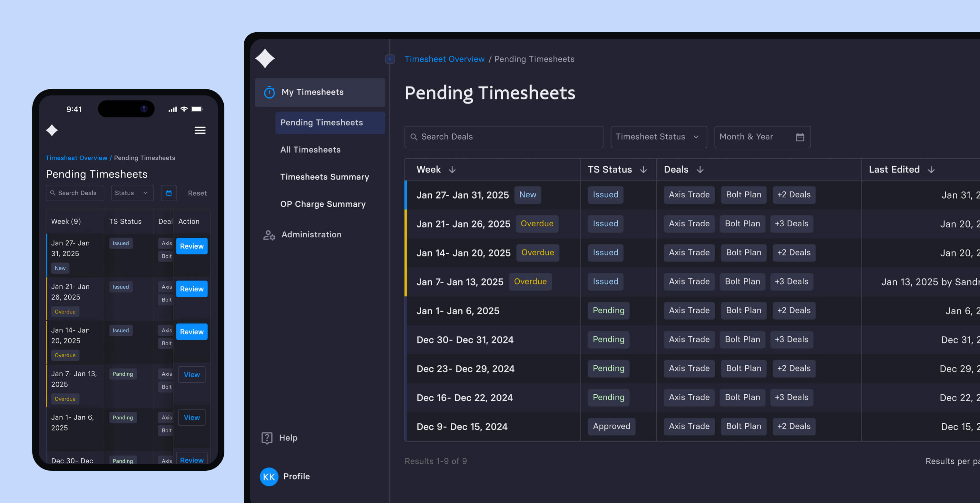Click the sidebar collapse chevron button
The height and width of the screenshot is (503, 980).
click(389, 59)
